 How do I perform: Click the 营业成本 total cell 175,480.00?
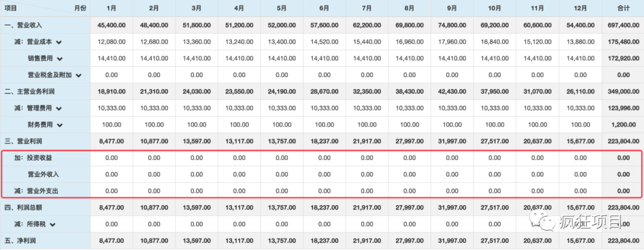click(624, 42)
